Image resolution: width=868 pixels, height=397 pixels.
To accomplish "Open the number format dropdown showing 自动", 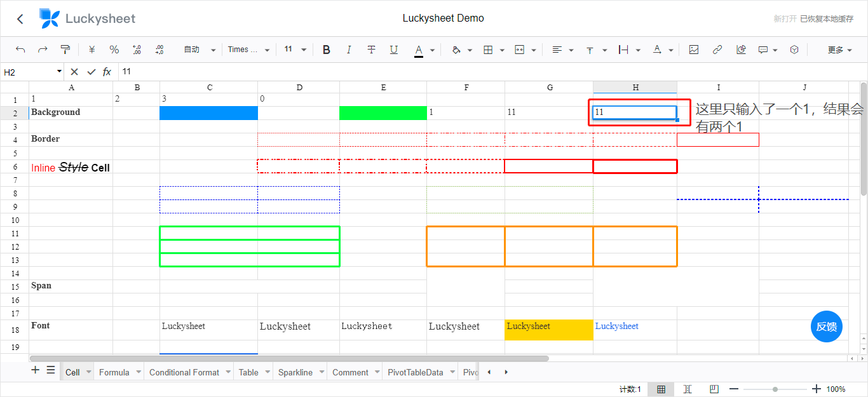I will coord(200,50).
